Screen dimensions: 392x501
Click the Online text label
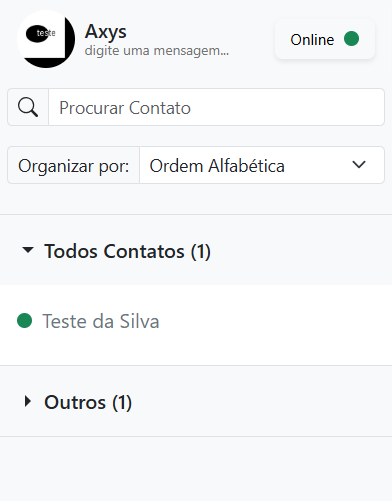tap(312, 40)
